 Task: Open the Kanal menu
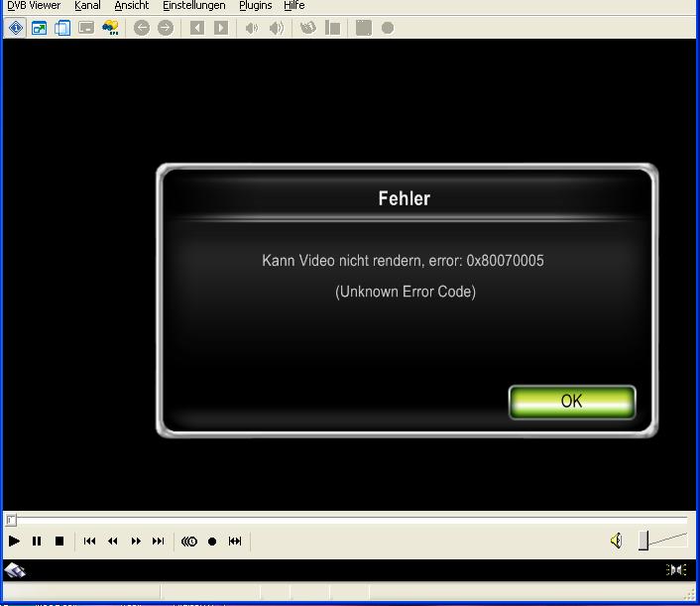[x=87, y=6]
